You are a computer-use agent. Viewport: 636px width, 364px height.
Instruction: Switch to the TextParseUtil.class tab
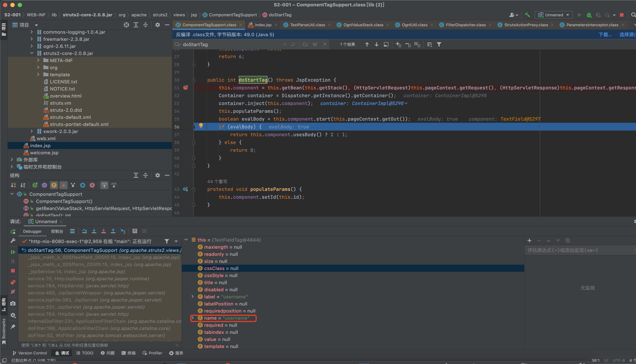(307, 25)
